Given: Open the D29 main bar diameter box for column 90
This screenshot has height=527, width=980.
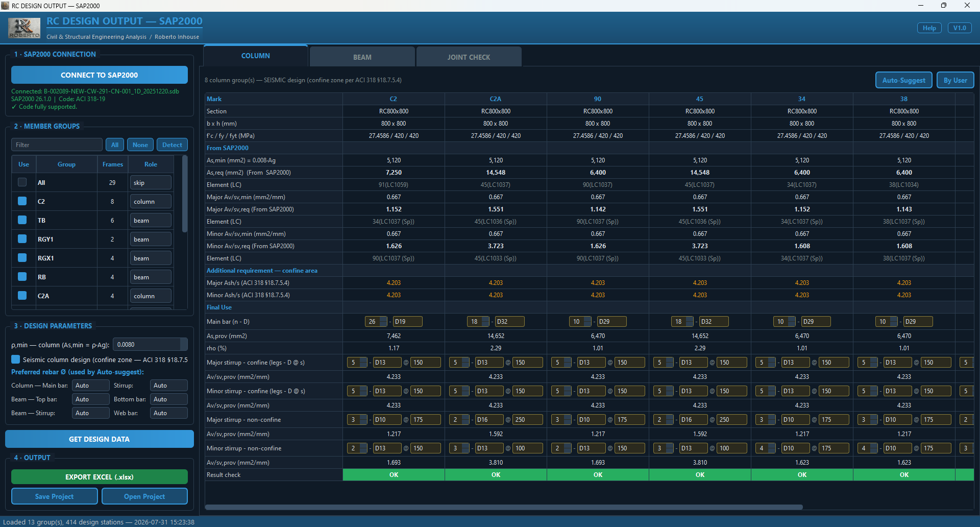Looking at the screenshot, I should click(x=611, y=322).
